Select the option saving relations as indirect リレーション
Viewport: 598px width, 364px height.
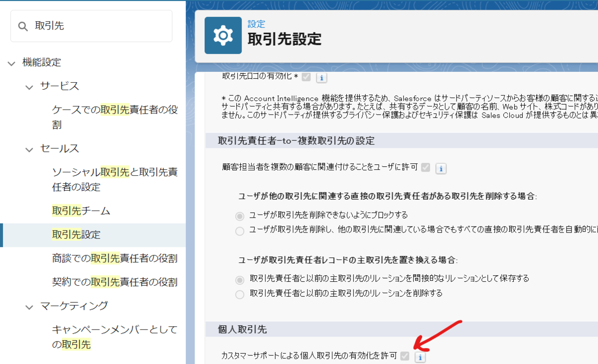click(240, 279)
